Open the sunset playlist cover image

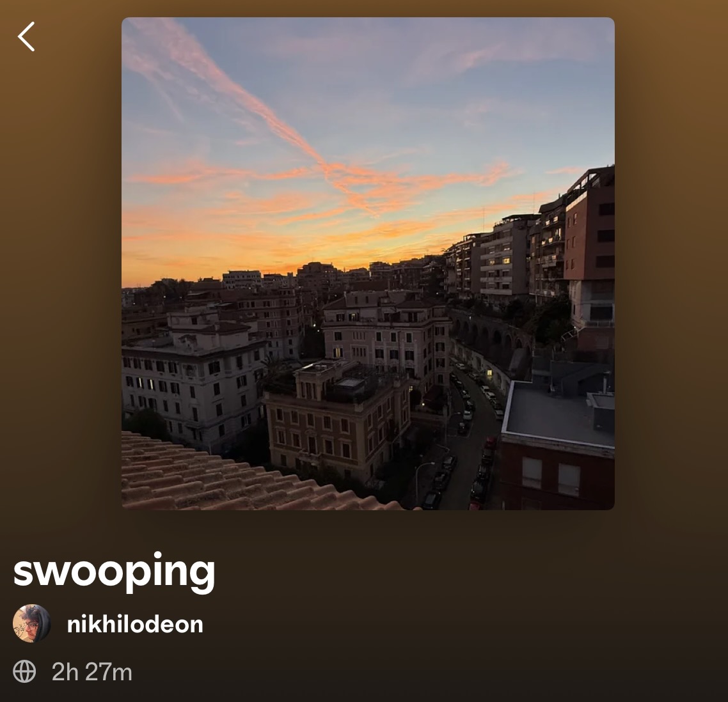368,263
